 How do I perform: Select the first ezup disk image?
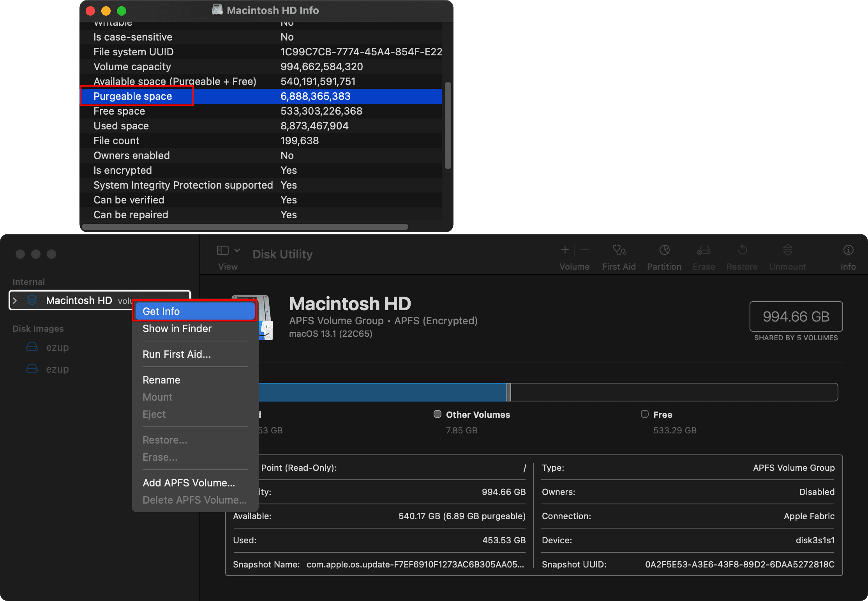(x=57, y=347)
